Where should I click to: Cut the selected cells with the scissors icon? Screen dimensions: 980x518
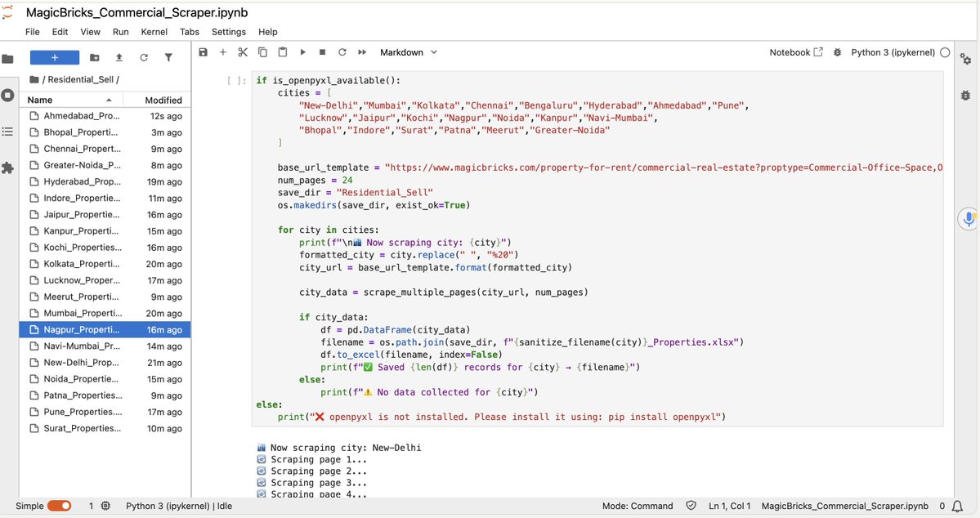click(x=242, y=51)
